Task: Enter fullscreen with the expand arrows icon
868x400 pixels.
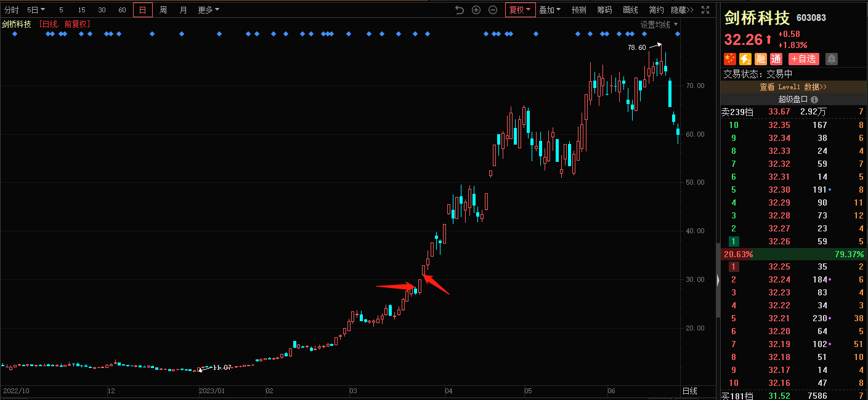Action: point(706,10)
